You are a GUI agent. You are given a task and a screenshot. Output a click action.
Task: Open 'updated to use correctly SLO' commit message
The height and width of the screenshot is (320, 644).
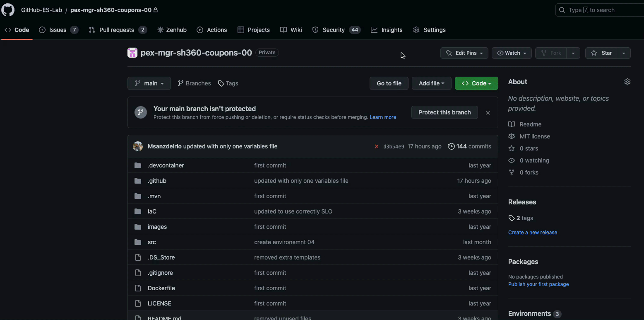293,211
